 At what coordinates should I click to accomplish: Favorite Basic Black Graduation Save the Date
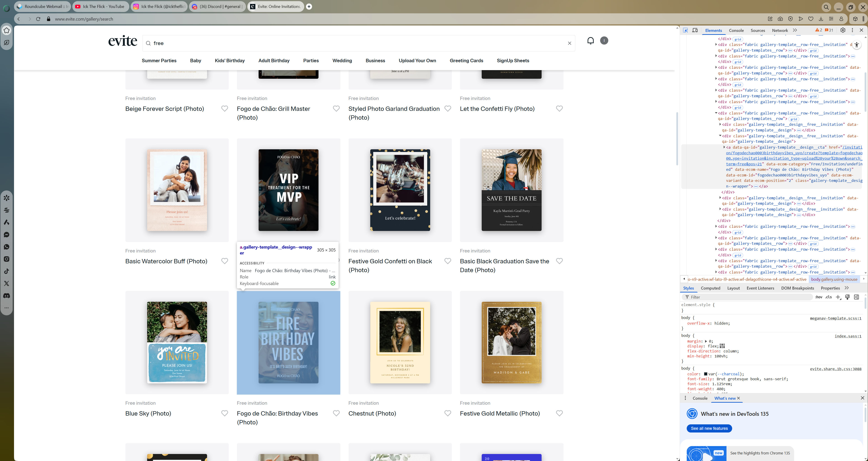pos(559,261)
